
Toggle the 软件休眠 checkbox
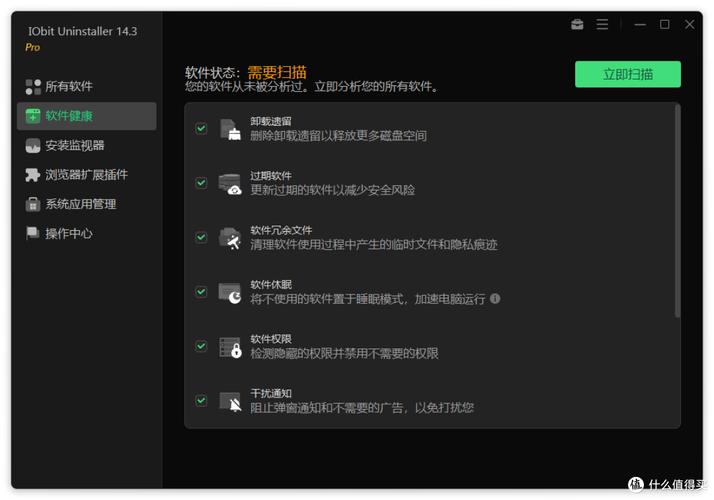[201, 292]
